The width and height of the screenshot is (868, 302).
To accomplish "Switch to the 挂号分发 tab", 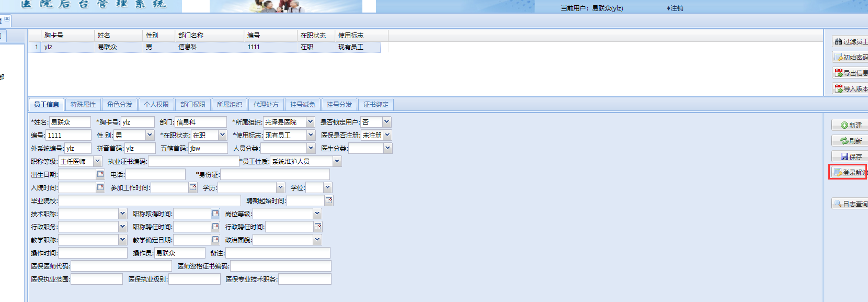I will point(339,105).
